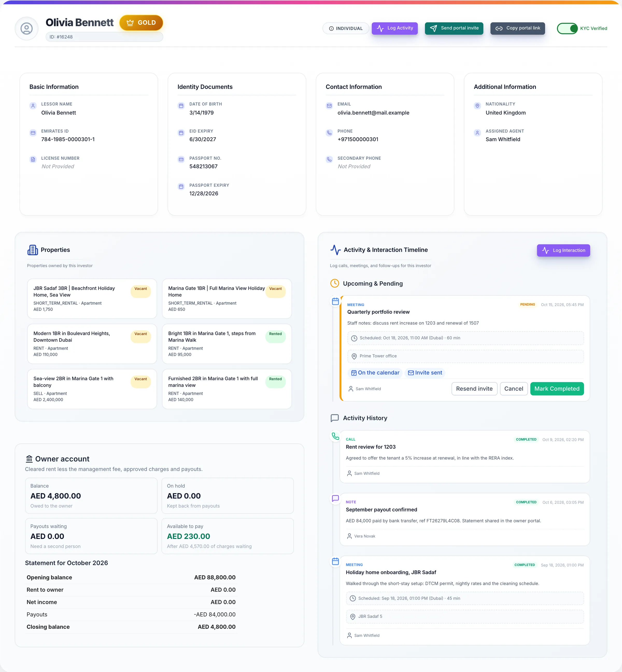
Task: Click Closing balance AED 4,800.00 row
Action: (x=131, y=627)
